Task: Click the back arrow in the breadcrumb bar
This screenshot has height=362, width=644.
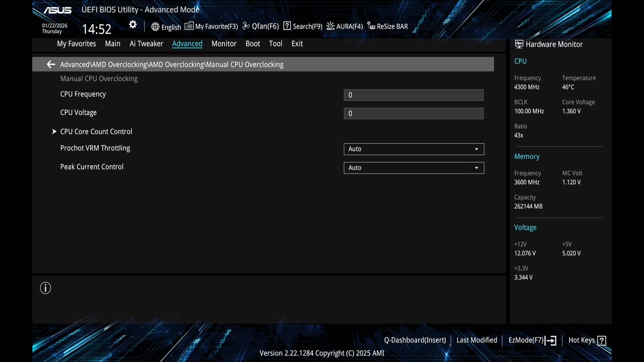Action: pyautogui.click(x=50, y=64)
